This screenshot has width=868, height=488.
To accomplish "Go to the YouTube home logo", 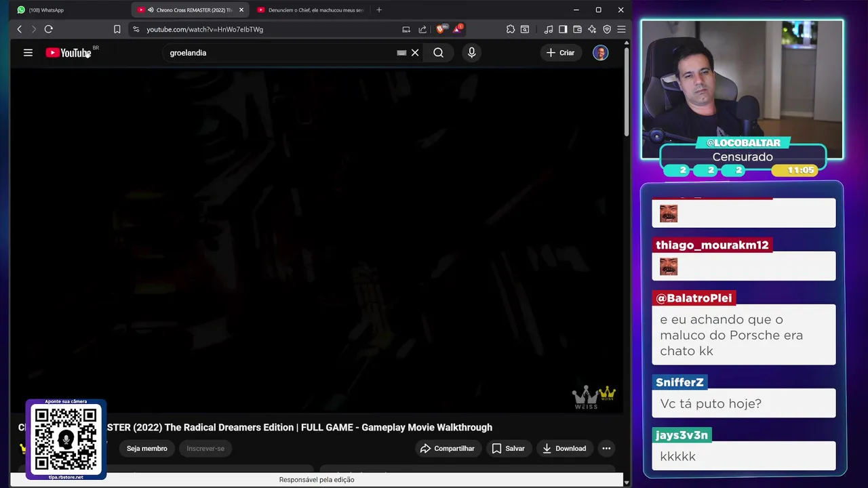I will (x=68, y=53).
